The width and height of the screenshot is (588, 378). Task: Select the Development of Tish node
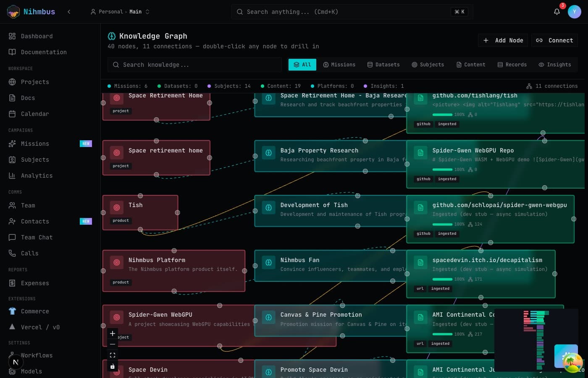[x=331, y=211]
